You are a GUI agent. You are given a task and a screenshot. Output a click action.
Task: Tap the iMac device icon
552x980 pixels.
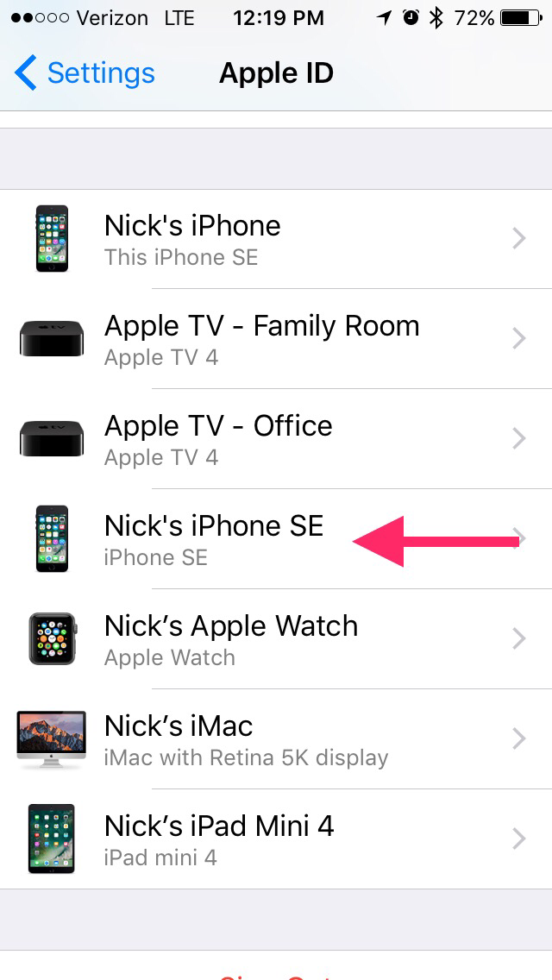click(51, 739)
